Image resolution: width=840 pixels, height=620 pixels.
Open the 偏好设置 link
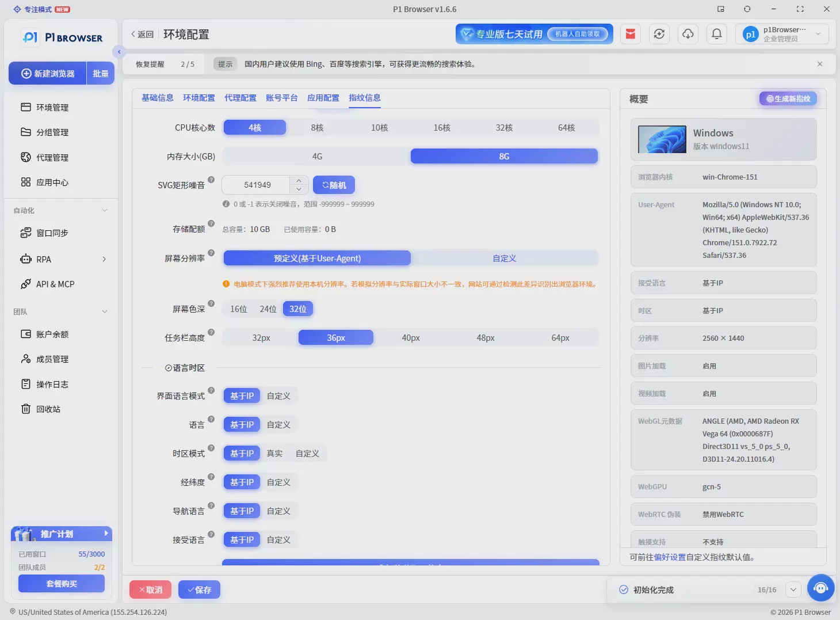[670, 557]
